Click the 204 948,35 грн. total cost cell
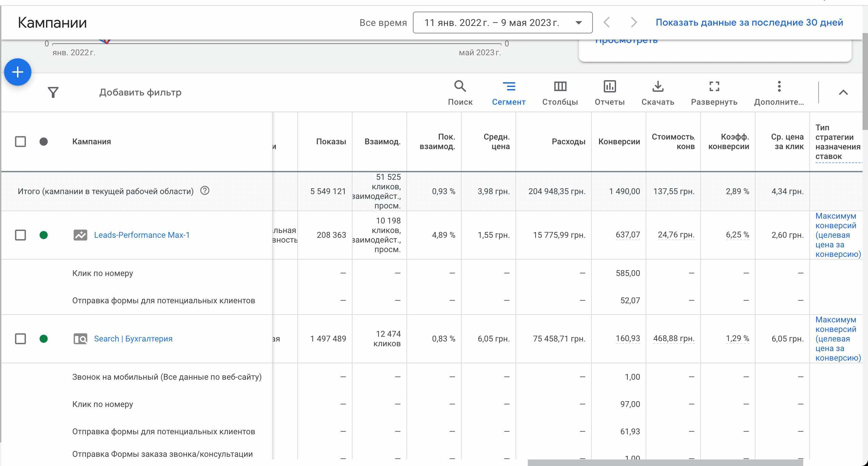 click(x=557, y=191)
